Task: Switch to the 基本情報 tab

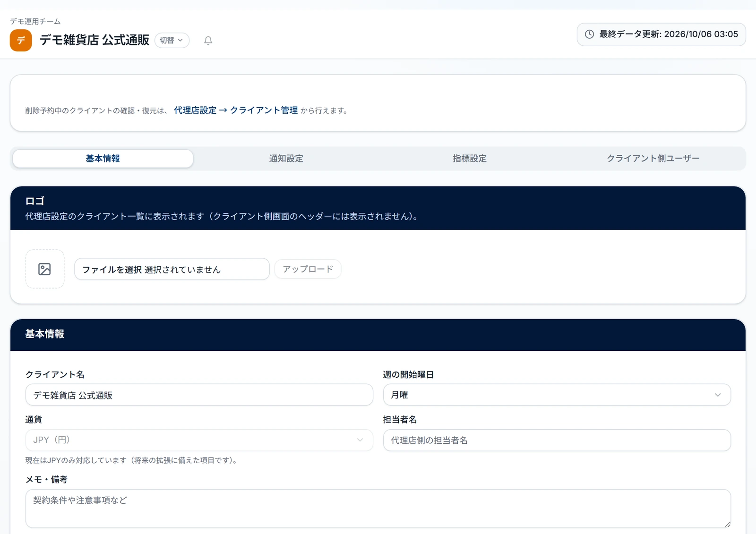Action: click(103, 159)
